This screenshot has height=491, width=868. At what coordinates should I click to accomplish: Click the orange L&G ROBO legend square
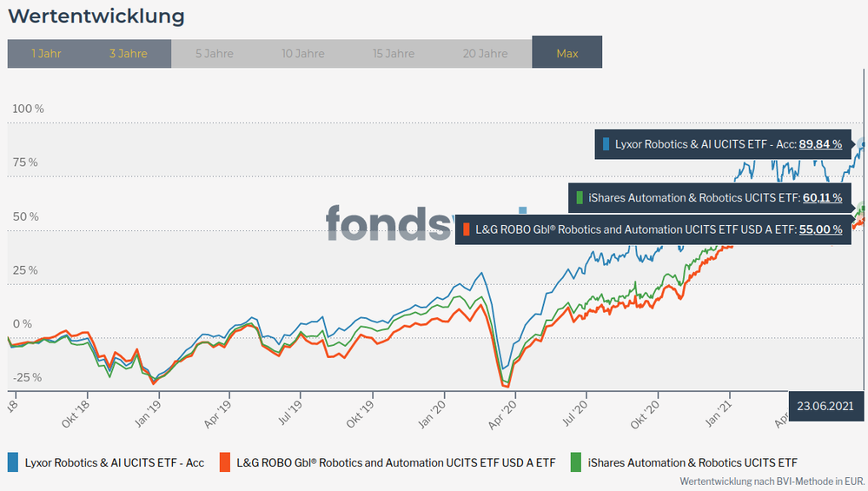point(225,462)
